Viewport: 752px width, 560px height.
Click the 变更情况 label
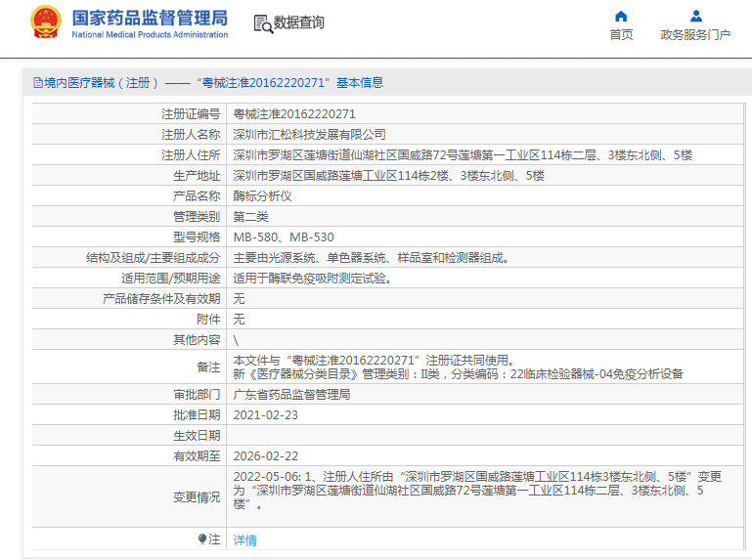197,497
